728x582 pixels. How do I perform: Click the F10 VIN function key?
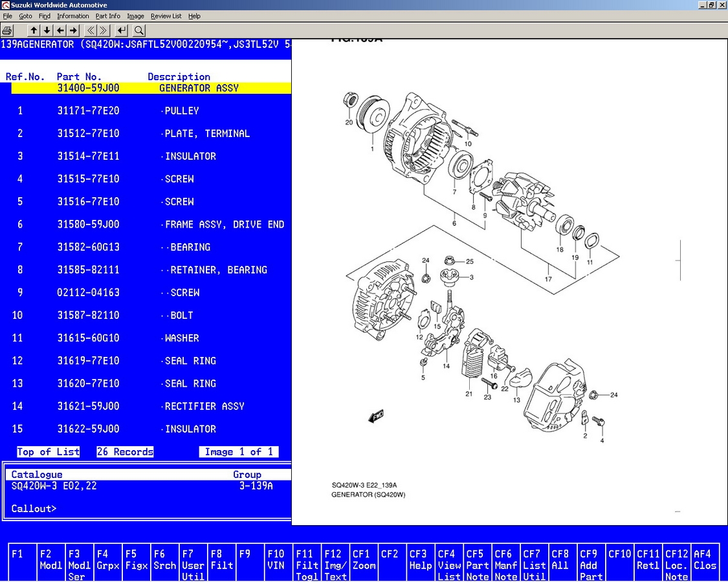click(x=278, y=563)
